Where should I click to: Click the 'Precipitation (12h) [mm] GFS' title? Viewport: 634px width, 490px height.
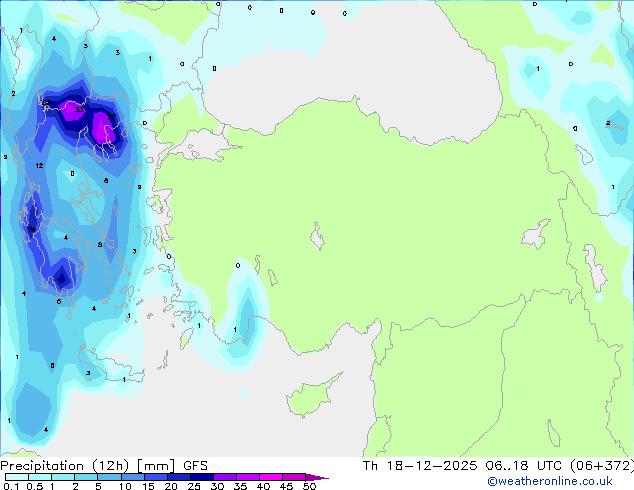104,466
